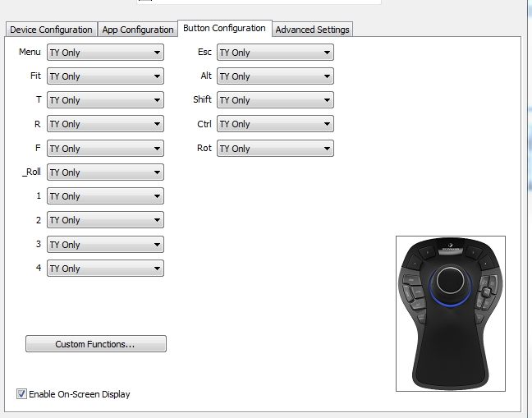
Task: Disable the Enable On-Screen Display checkbox
Action: 21,394
